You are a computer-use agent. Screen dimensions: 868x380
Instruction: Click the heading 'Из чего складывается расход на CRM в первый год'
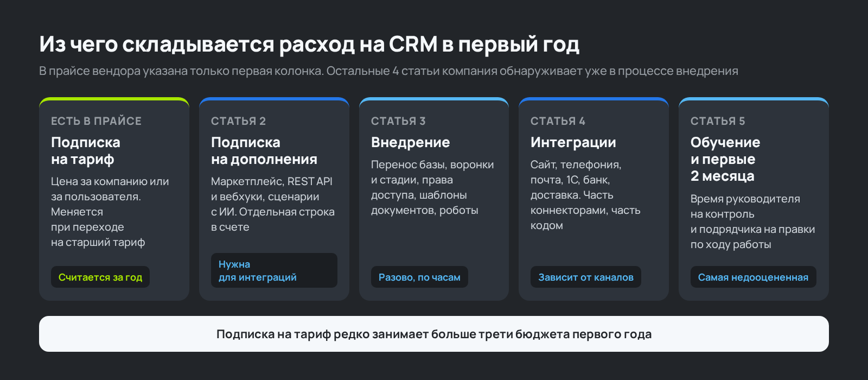309,45
